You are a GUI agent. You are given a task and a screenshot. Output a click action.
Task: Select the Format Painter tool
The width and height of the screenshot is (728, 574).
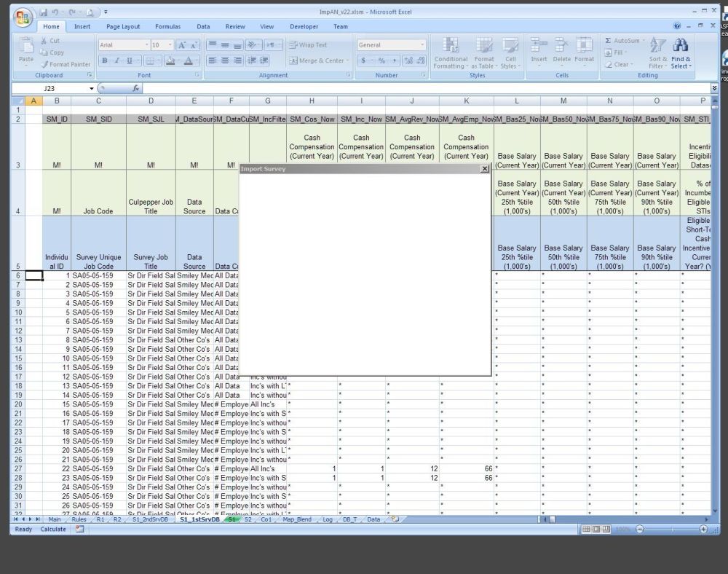pos(66,64)
